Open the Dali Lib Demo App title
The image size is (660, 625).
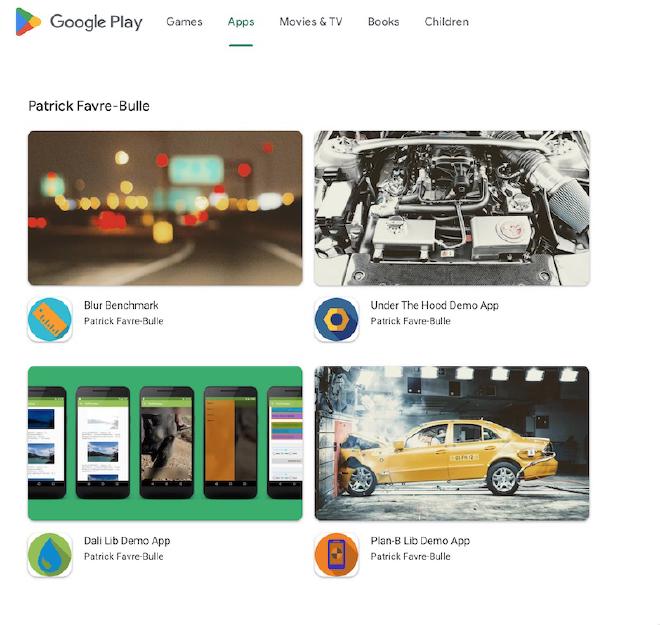point(127,541)
